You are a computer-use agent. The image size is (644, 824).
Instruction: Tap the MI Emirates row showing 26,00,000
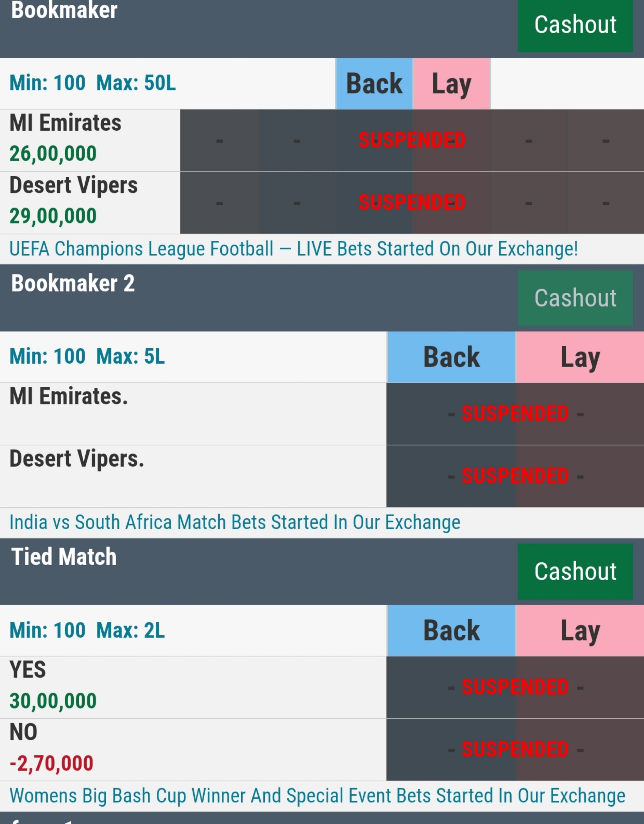coord(90,140)
